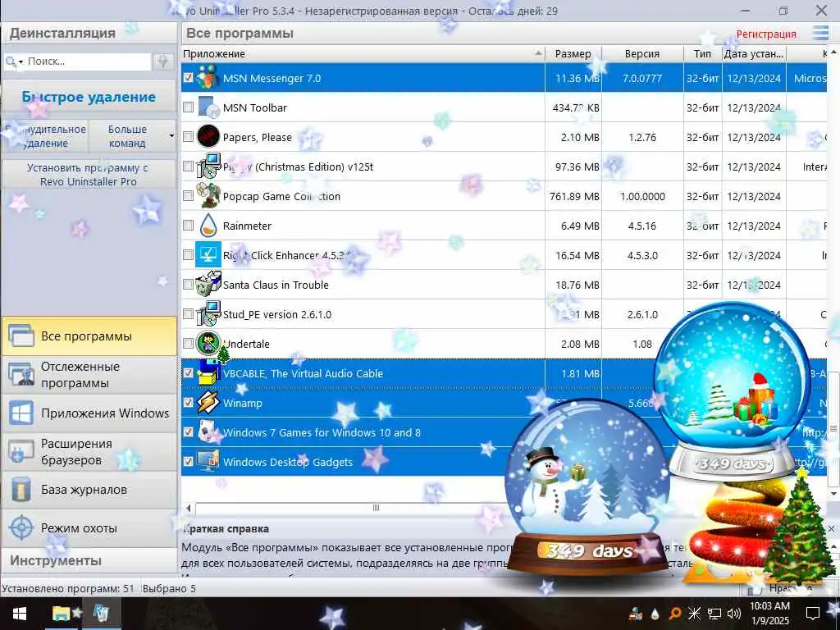
Task: Check the Santa Claus in Trouble checkbox
Action: pos(188,284)
